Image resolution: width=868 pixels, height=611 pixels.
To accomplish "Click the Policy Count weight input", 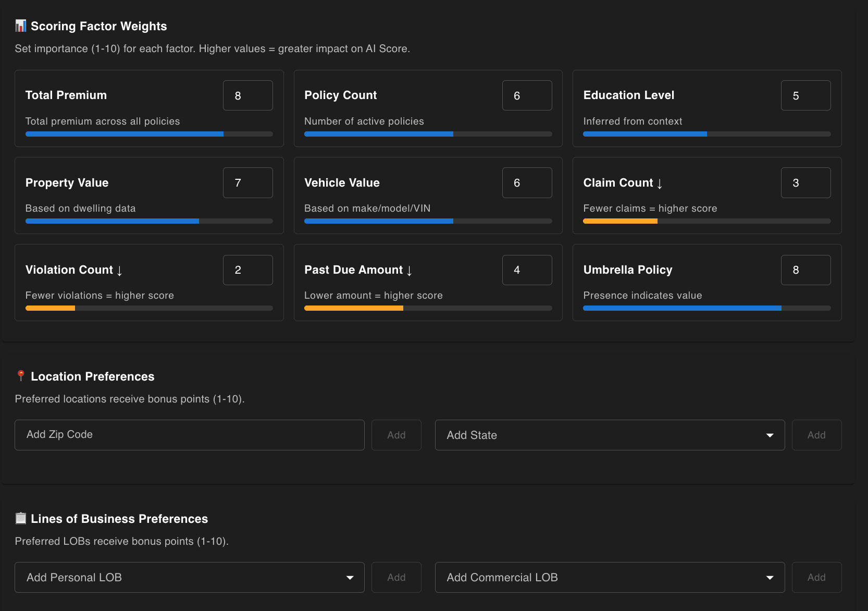I will pyautogui.click(x=527, y=95).
